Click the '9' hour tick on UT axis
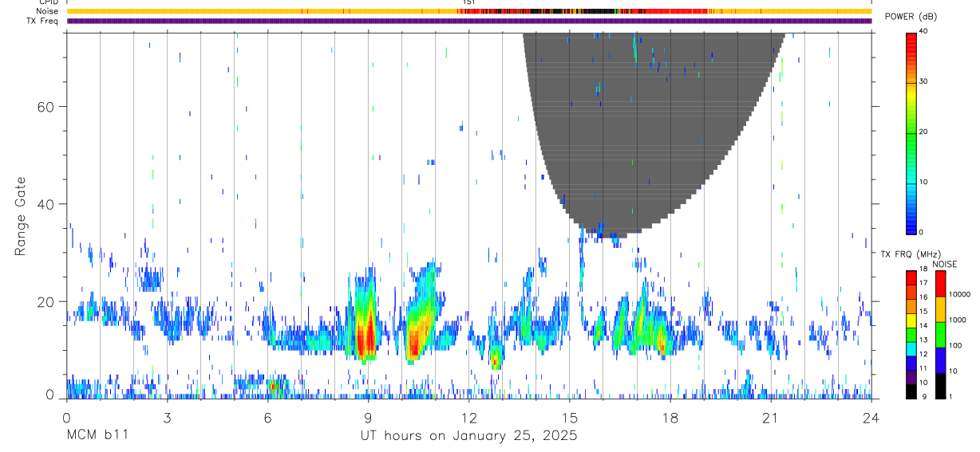 pos(368,418)
